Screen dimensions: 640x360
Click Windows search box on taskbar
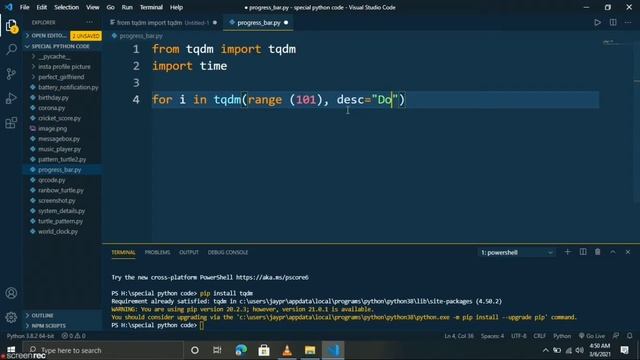click(103, 350)
